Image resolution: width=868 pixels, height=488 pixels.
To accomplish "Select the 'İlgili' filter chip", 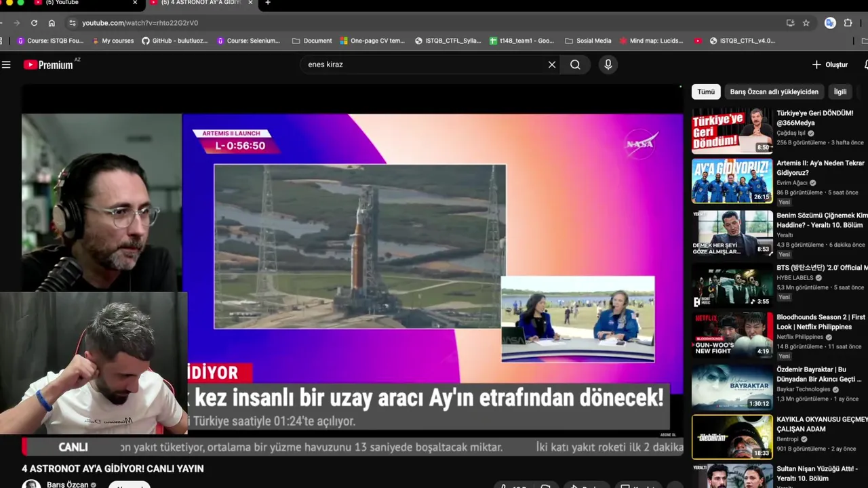I will coord(840,91).
